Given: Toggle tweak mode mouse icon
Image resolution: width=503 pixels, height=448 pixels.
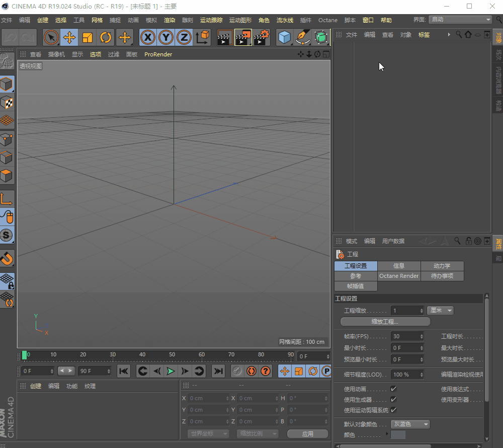Looking at the screenshot, I should [7, 217].
